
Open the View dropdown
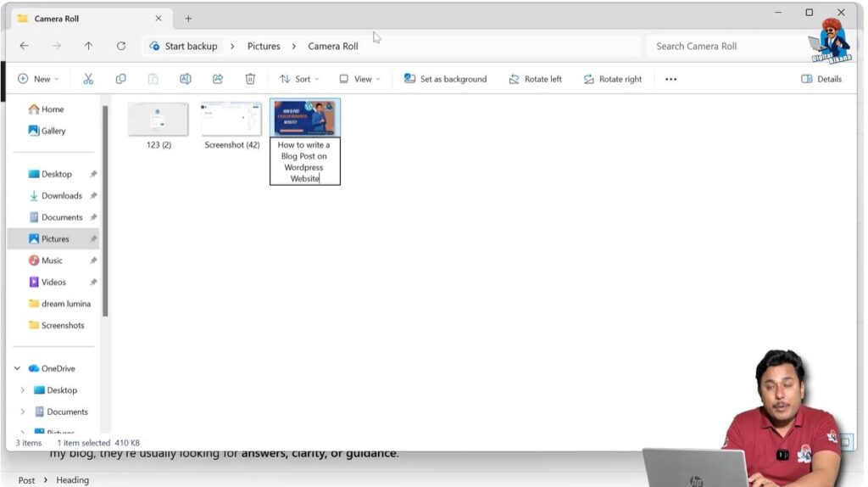click(359, 79)
